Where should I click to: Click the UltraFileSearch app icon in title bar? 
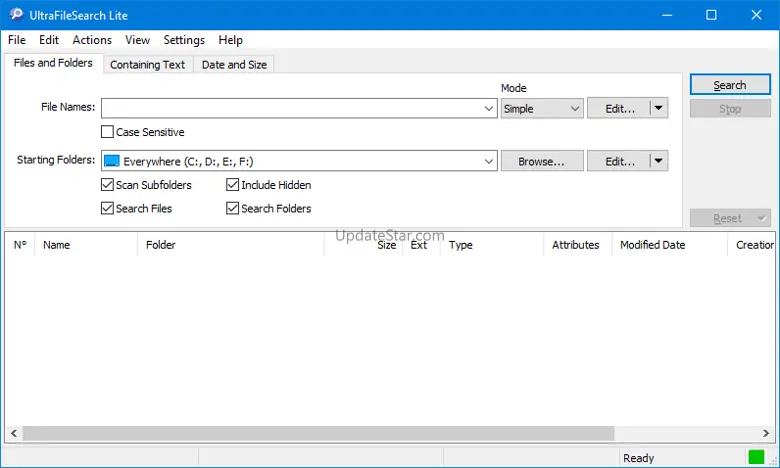pyautogui.click(x=17, y=15)
